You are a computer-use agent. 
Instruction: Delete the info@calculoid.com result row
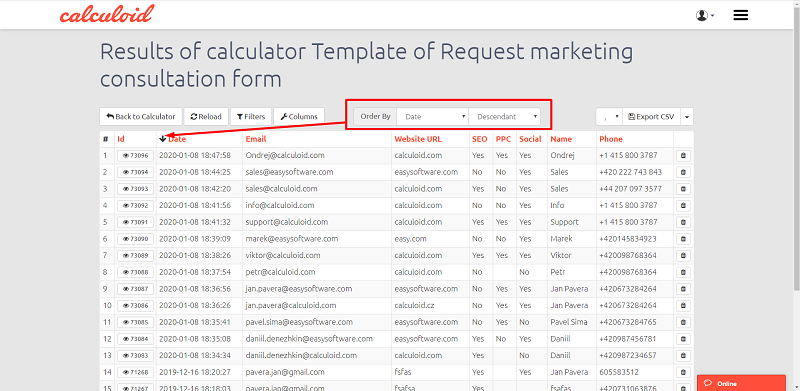[x=683, y=206]
